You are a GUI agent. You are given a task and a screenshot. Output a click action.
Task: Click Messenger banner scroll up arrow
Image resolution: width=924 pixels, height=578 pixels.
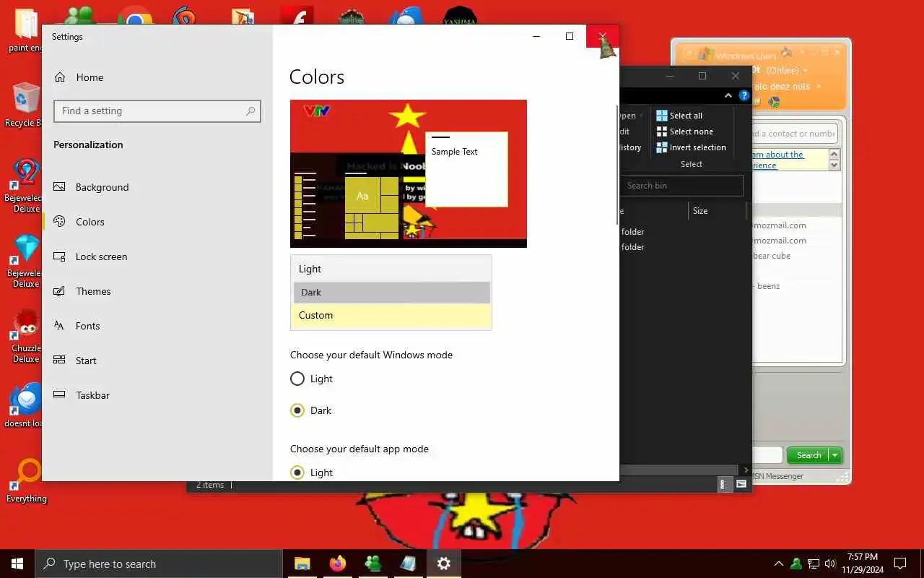click(834, 155)
